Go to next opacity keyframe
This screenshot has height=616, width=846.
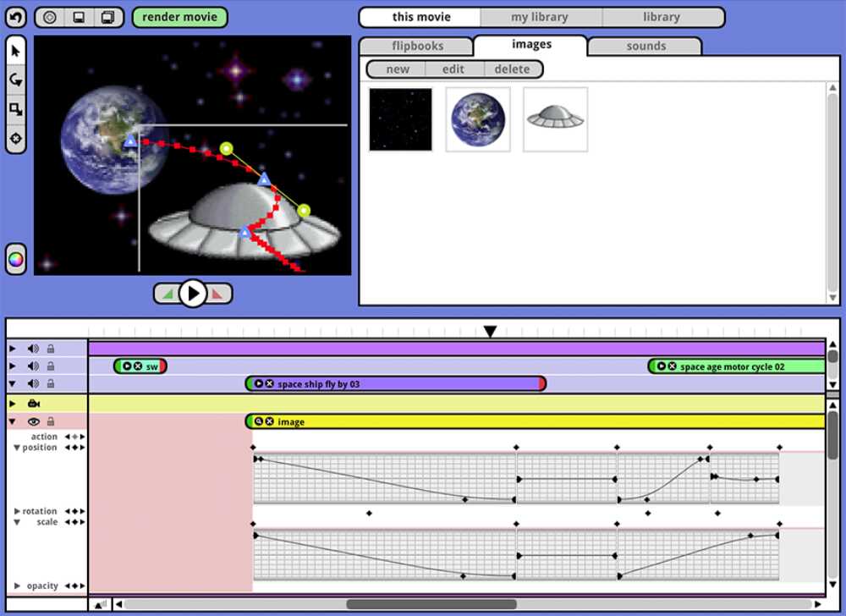click(x=82, y=586)
